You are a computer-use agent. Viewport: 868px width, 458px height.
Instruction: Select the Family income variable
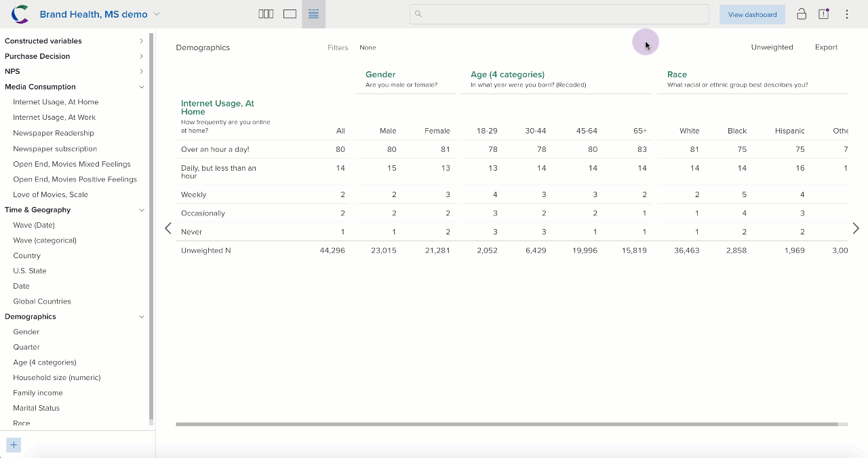38,393
